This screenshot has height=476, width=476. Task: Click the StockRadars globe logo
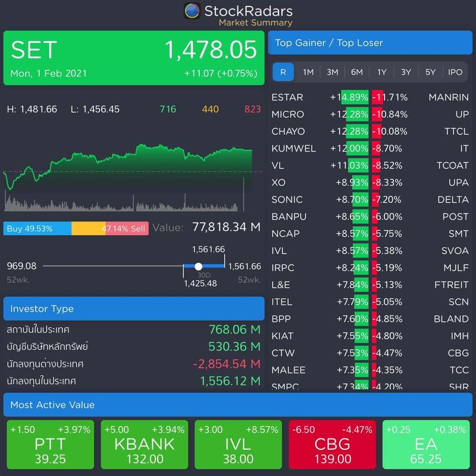(x=192, y=10)
